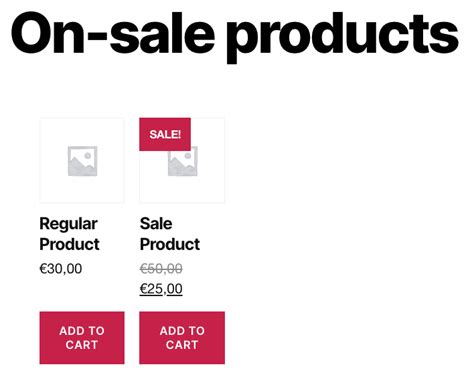The width and height of the screenshot is (474, 391).
Task: Click the euro sign of the €25,00 price
Action: (x=144, y=289)
